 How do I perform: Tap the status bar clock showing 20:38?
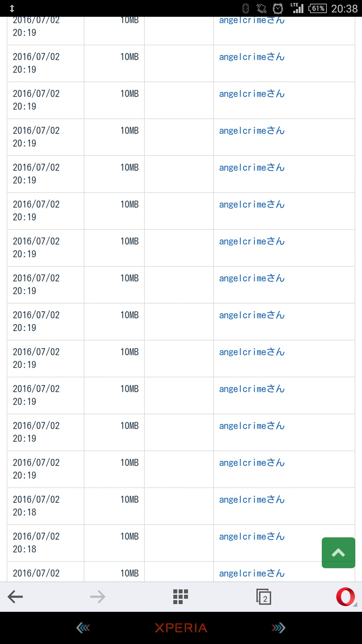pyautogui.click(x=344, y=8)
